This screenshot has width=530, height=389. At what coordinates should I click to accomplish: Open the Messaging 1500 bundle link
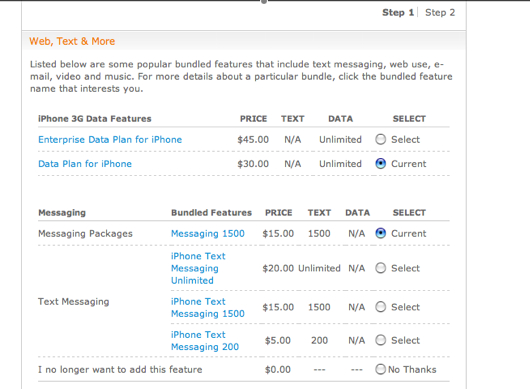(208, 234)
